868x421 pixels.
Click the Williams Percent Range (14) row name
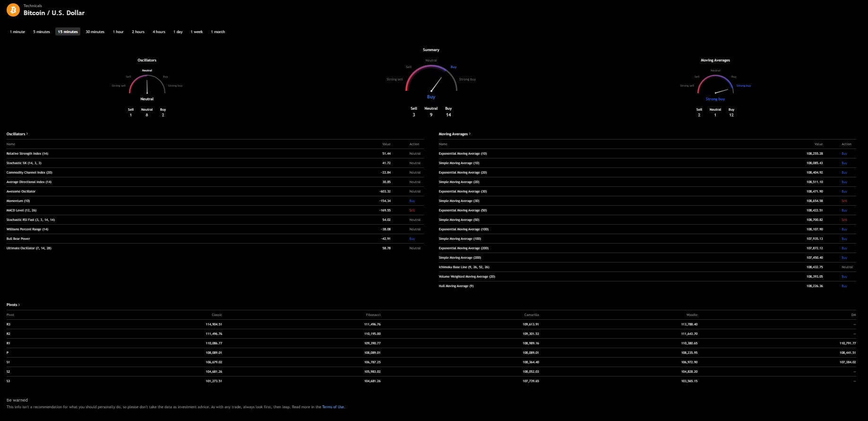click(x=27, y=229)
